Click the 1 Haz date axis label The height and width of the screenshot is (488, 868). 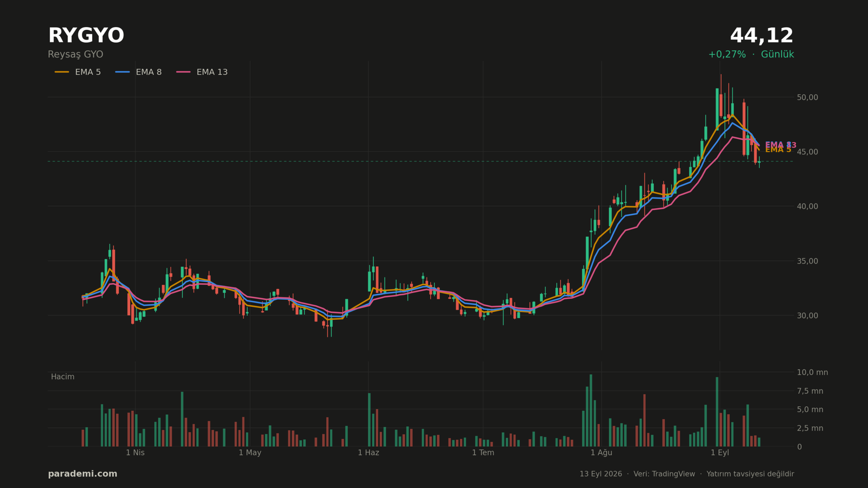368,453
